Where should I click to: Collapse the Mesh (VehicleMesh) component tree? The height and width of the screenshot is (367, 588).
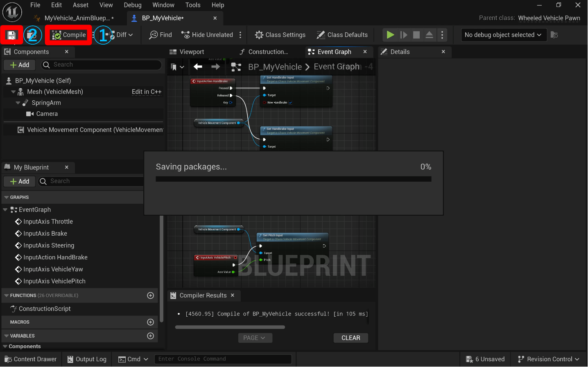[x=13, y=92]
